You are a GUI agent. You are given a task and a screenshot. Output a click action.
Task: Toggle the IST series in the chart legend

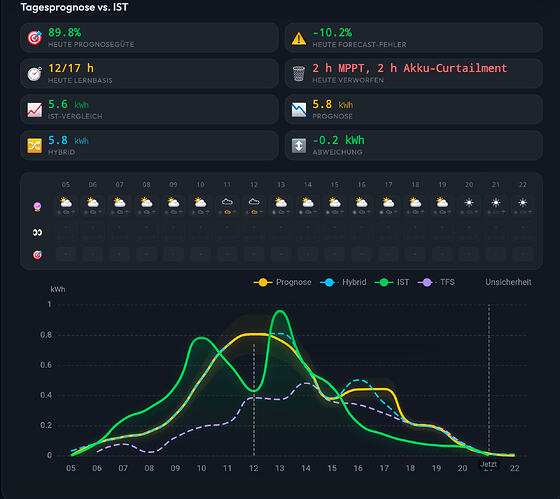coord(392,282)
